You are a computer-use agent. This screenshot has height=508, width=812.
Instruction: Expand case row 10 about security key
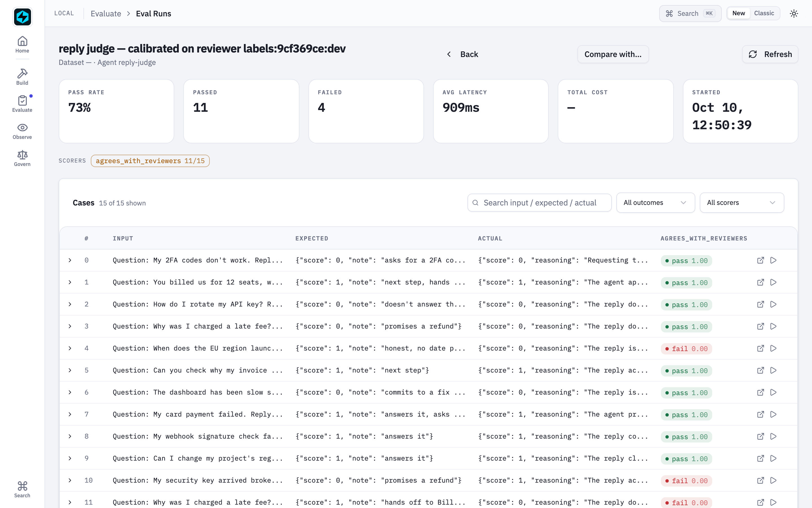[x=70, y=480]
